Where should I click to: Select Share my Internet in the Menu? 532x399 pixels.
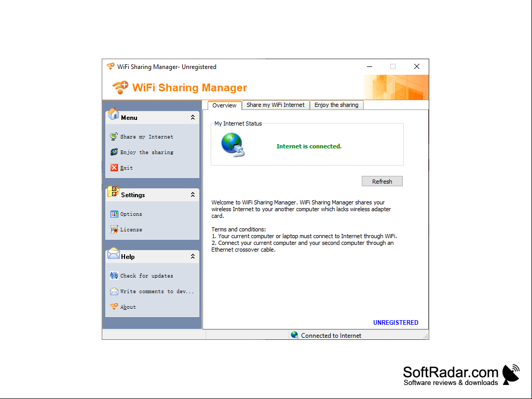(x=146, y=137)
